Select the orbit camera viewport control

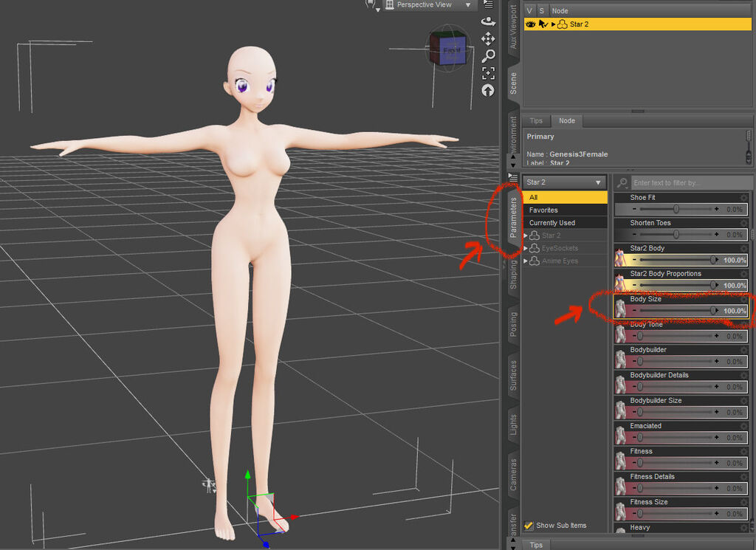pos(488,21)
